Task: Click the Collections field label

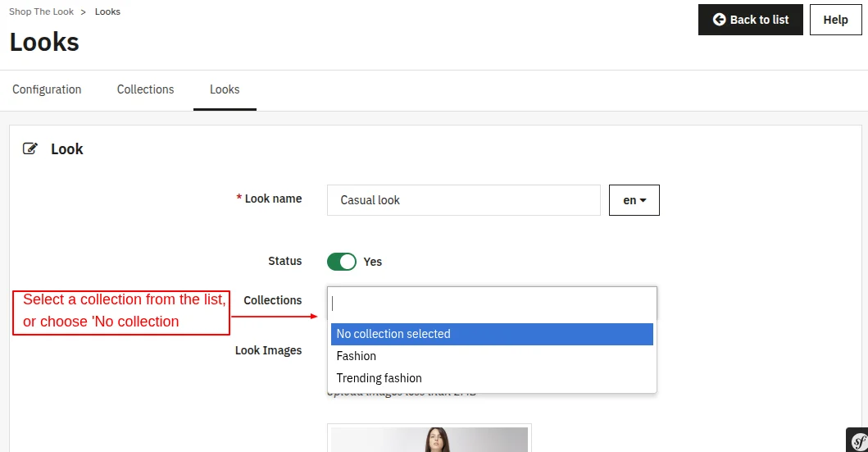Action: point(273,300)
